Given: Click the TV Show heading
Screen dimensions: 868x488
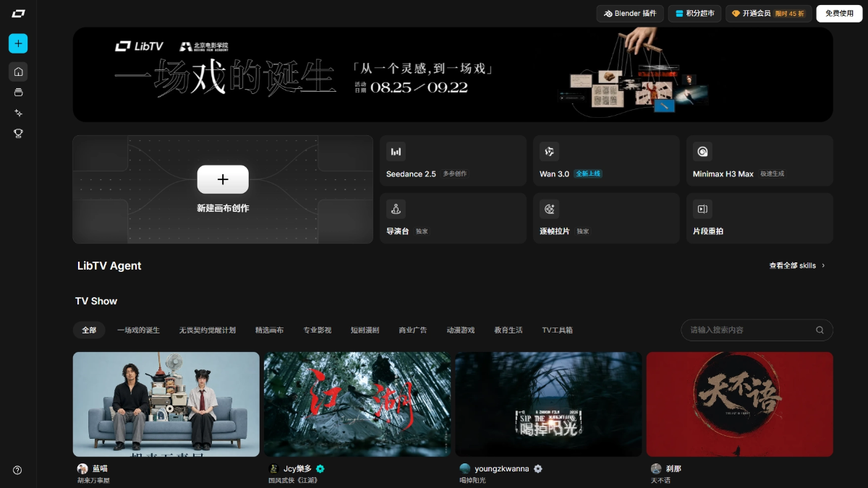Looking at the screenshot, I should click(96, 301).
